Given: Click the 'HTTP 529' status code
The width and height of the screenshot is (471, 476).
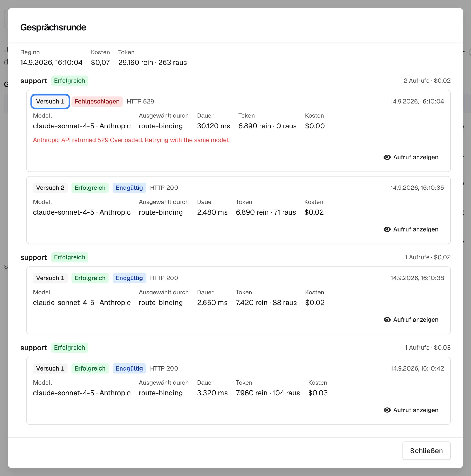Looking at the screenshot, I should [140, 101].
